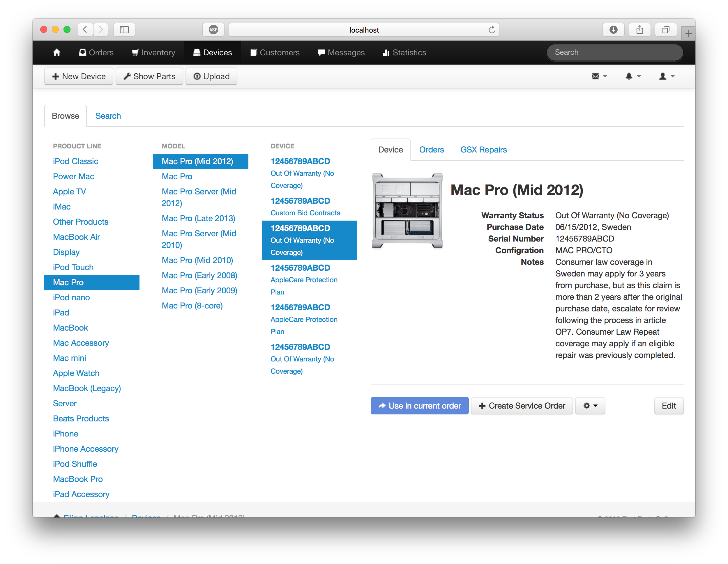Switch to the Search tab

coord(108,116)
